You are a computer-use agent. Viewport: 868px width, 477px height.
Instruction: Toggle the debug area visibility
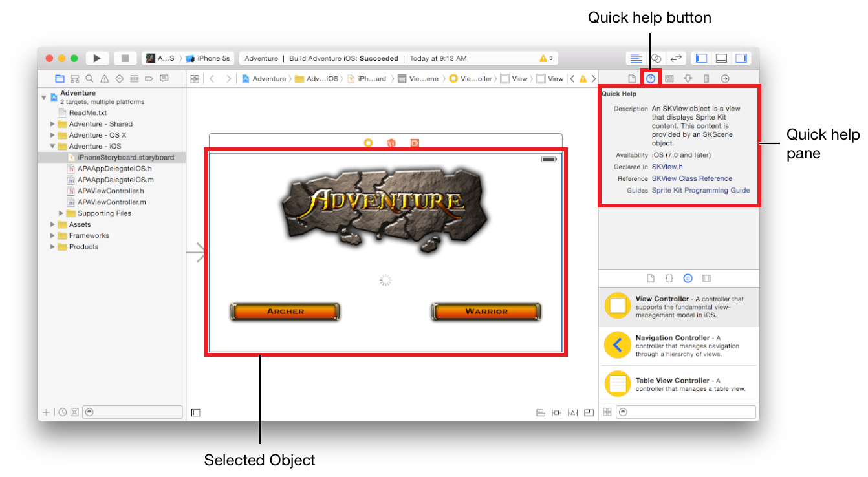pyautogui.click(x=721, y=58)
